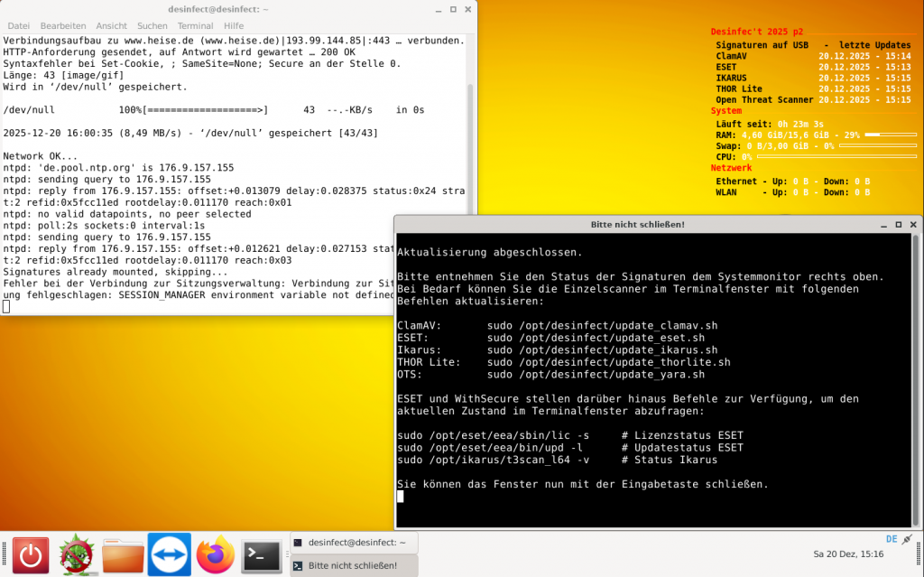Expand the Terminal menu
The image size is (924, 577).
(x=195, y=26)
